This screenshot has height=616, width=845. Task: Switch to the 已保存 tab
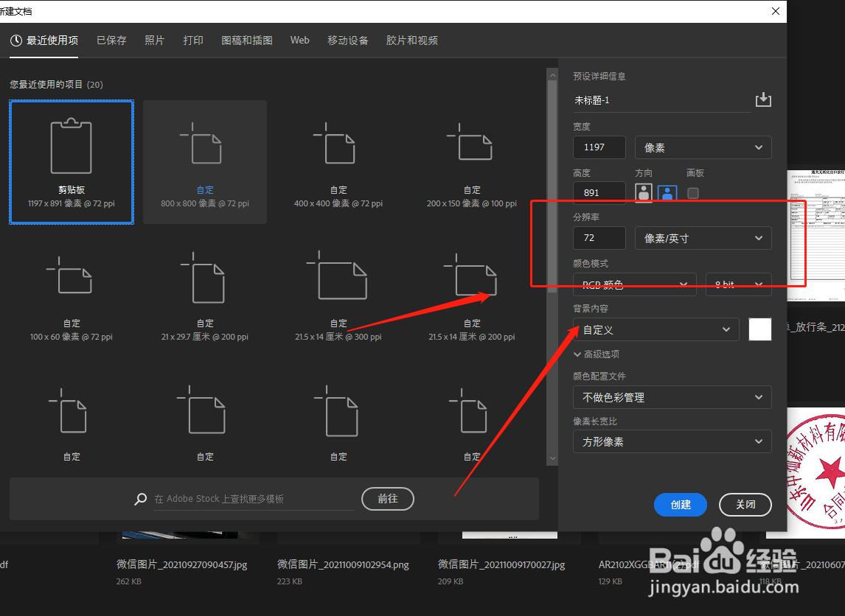click(111, 41)
